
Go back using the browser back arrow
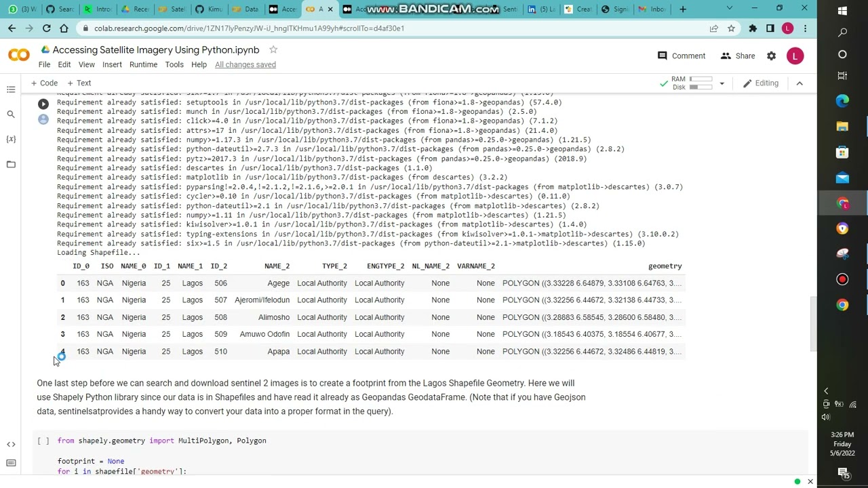[x=12, y=28]
